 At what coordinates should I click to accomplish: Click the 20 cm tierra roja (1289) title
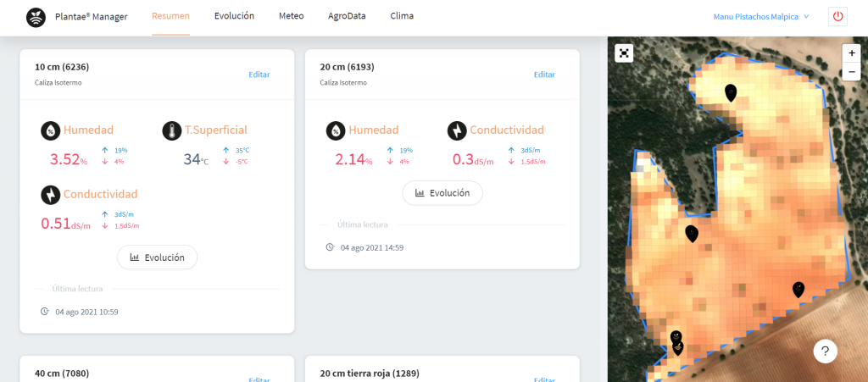click(370, 374)
